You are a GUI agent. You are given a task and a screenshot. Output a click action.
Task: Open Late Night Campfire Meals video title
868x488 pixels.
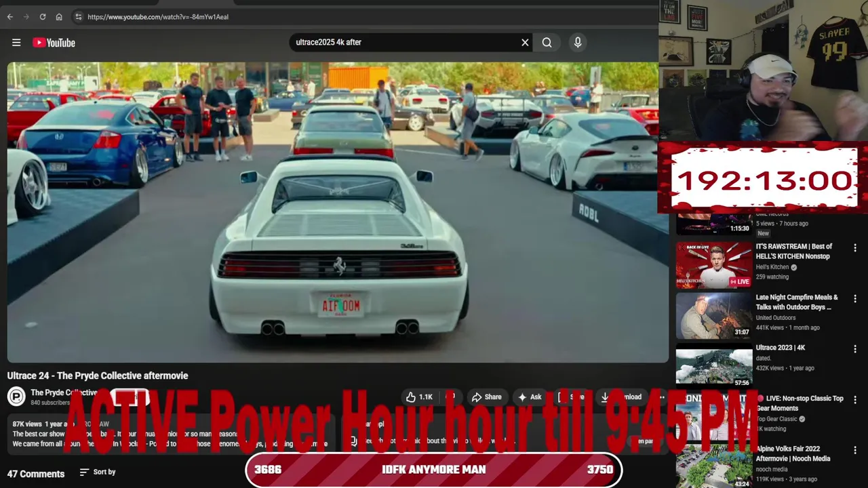pos(797,302)
